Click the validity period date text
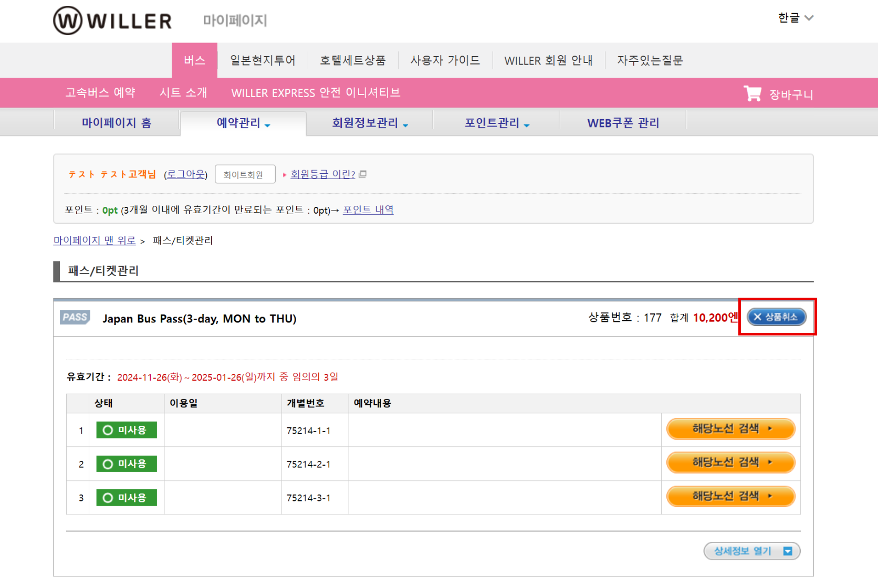Image resolution: width=878 pixels, height=588 pixels. [x=228, y=377]
